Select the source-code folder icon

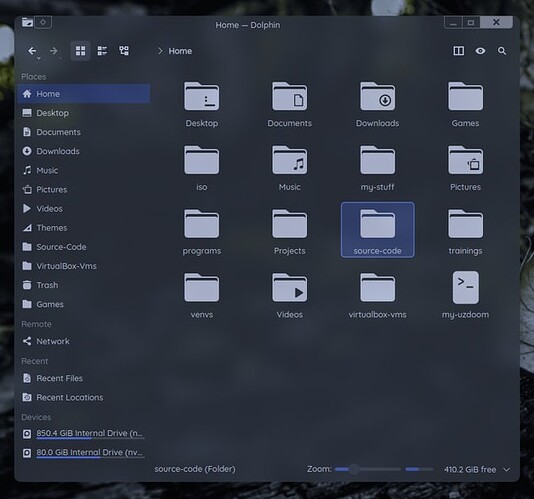377,224
